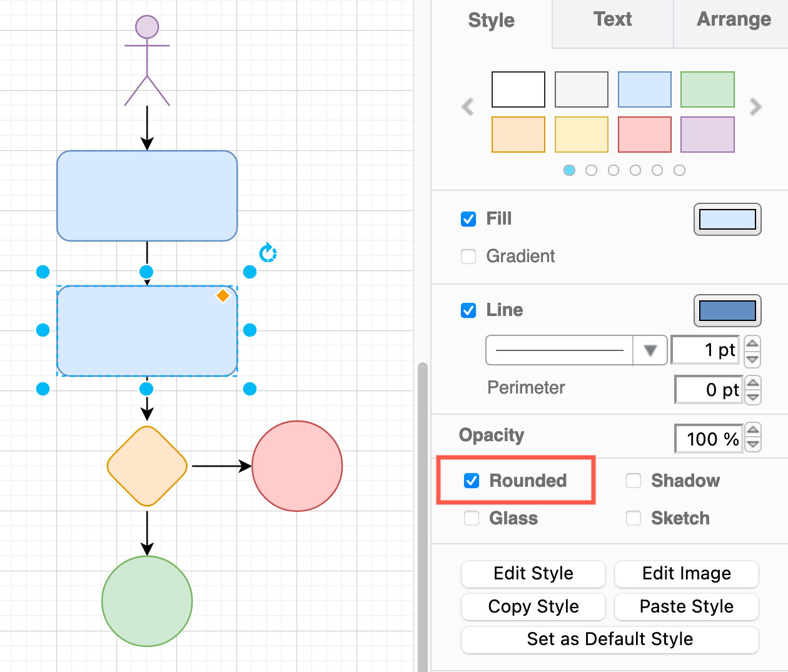Image resolution: width=788 pixels, height=672 pixels.
Task: Enable the Sketch checkbox
Action: pyautogui.click(x=634, y=518)
